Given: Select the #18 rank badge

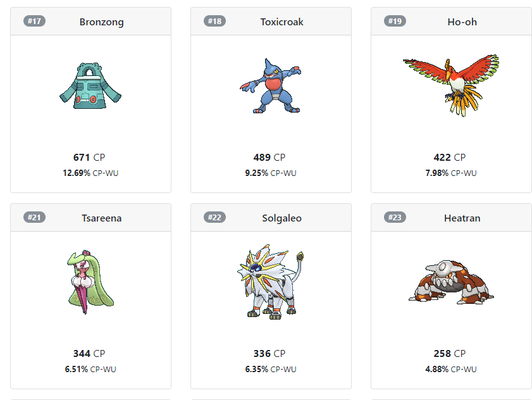Looking at the screenshot, I should pyautogui.click(x=214, y=21).
